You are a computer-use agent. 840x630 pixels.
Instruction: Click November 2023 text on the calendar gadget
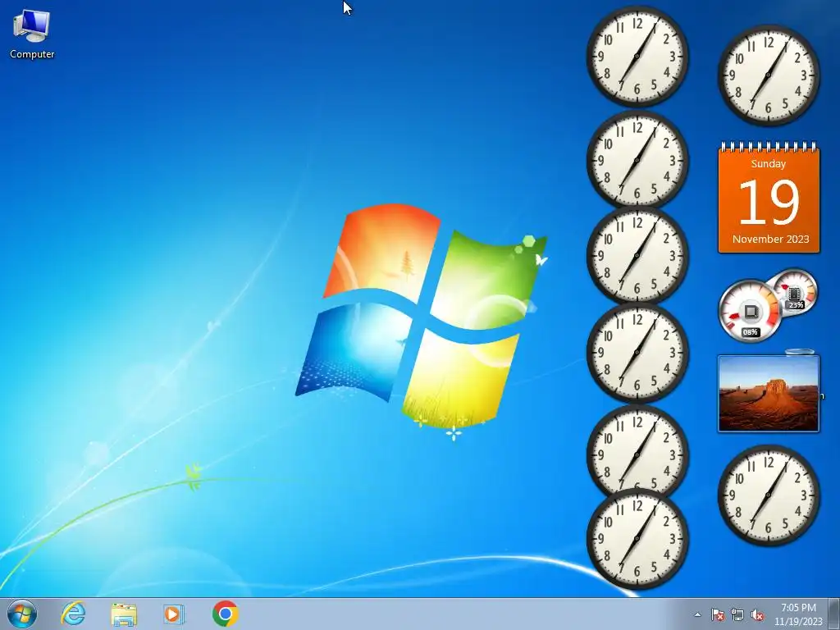770,239
